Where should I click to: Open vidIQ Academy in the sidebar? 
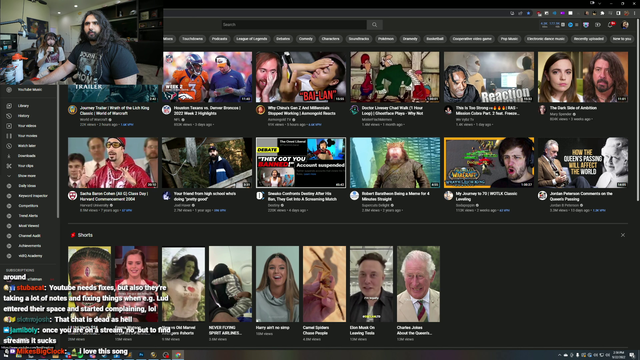(29, 256)
